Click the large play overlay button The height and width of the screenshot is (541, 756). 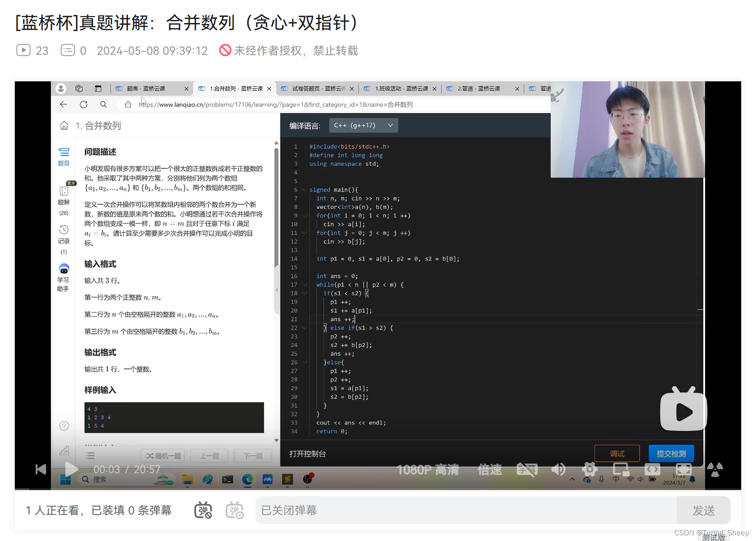click(x=683, y=409)
